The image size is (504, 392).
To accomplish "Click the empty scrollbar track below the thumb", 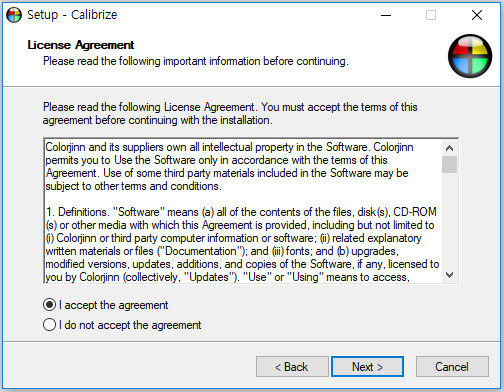I will (x=449, y=220).
